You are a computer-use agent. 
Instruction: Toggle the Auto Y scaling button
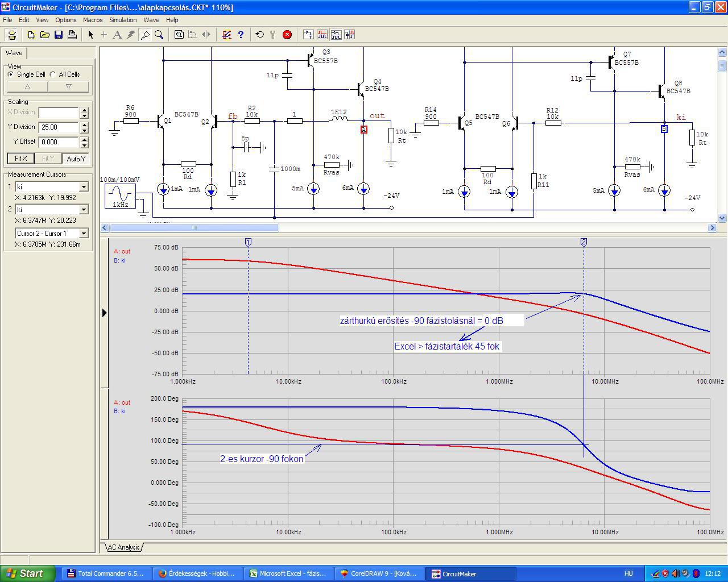(76, 159)
